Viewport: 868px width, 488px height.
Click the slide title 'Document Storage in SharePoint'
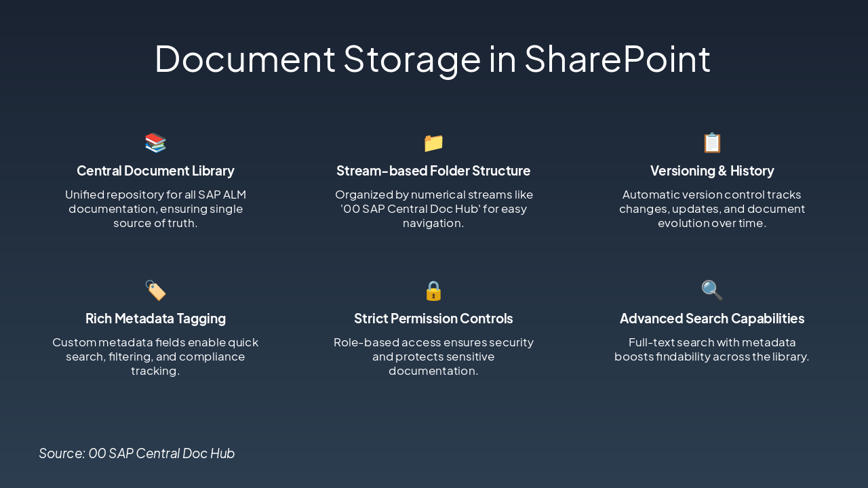point(433,59)
